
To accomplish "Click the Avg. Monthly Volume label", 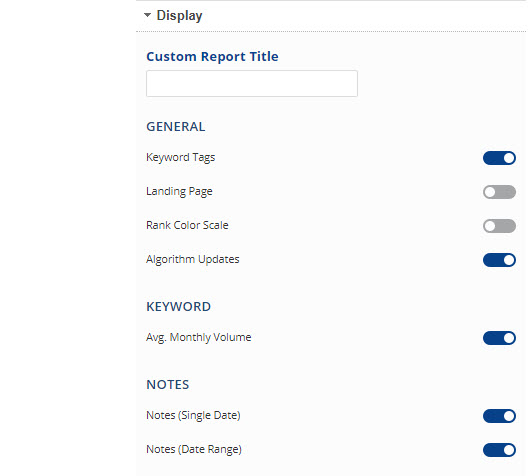I will (199, 337).
